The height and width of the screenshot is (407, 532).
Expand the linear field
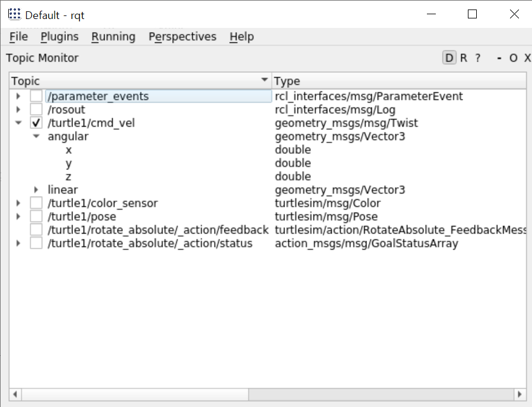(x=36, y=190)
